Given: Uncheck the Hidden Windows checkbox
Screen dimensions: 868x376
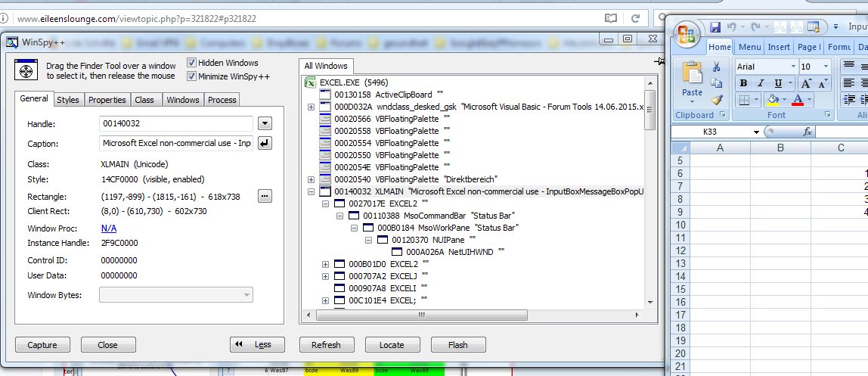Looking at the screenshot, I should coord(191,63).
